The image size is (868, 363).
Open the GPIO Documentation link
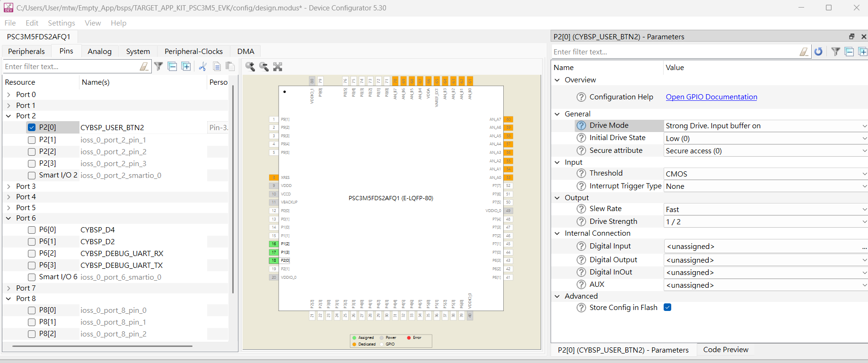[711, 97]
